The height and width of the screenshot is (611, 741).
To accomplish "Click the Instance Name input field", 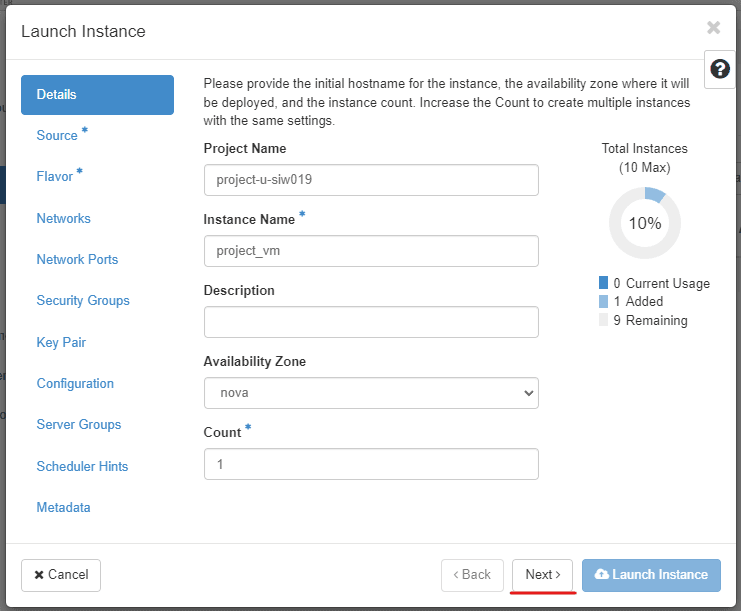I will click(371, 251).
